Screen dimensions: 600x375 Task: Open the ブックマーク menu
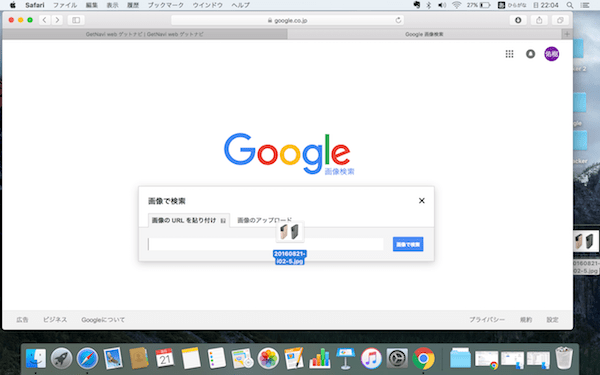tap(166, 5)
